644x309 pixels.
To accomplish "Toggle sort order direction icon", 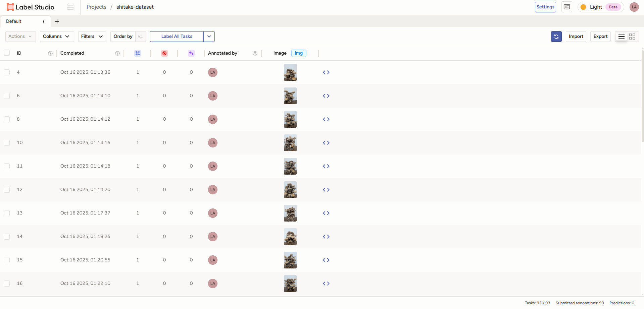I will pos(141,37).
